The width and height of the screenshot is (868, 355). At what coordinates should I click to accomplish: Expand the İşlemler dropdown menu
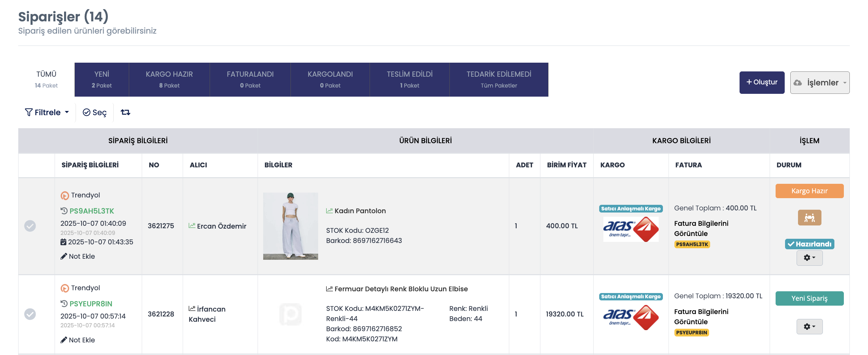pos(820,83)
